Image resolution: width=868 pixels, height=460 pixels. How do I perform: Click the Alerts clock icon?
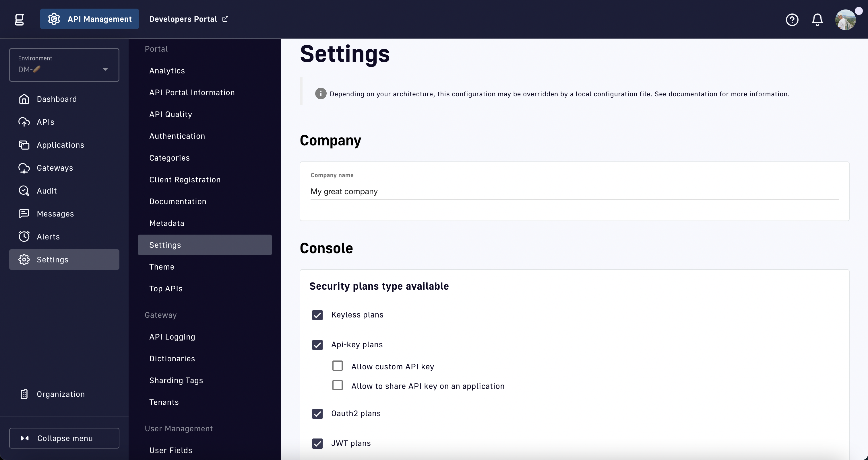coord(24,236)
